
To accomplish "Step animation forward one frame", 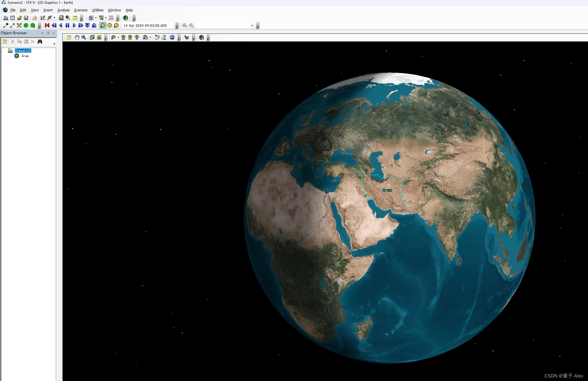I will [81, 25].
